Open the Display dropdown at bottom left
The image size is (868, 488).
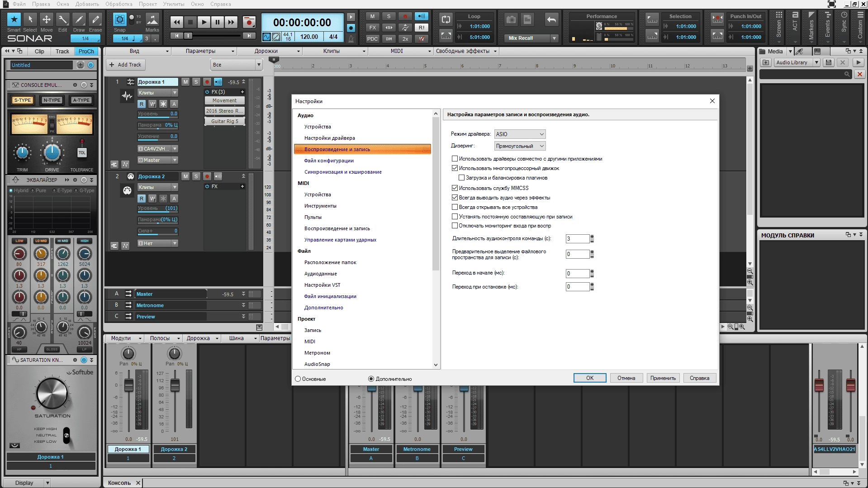pos(28,483)
